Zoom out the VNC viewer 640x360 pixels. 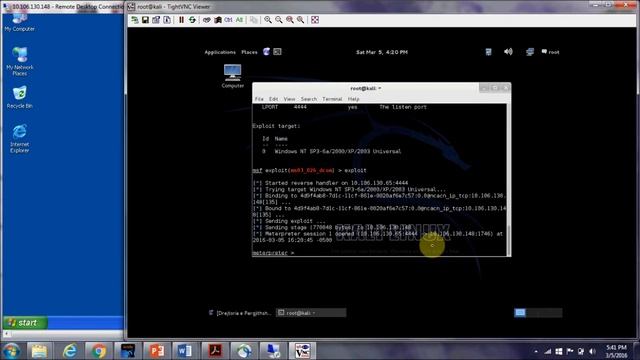click(279, 20)
